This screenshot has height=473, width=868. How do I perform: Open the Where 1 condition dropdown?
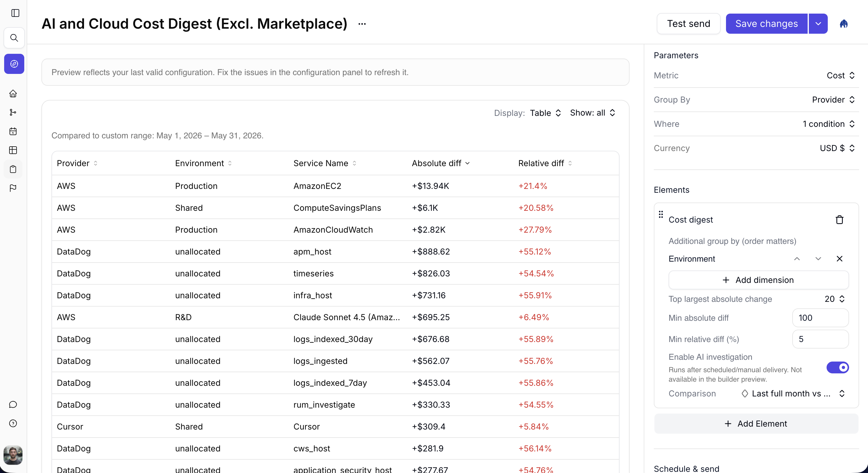pyautogui.click(x=829, y=124)
